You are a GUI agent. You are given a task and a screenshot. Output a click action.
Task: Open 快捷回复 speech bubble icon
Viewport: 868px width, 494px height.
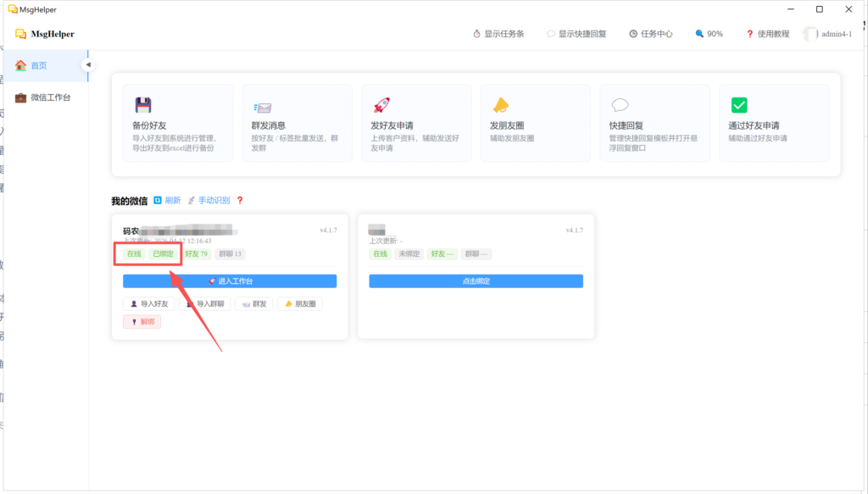620,105
